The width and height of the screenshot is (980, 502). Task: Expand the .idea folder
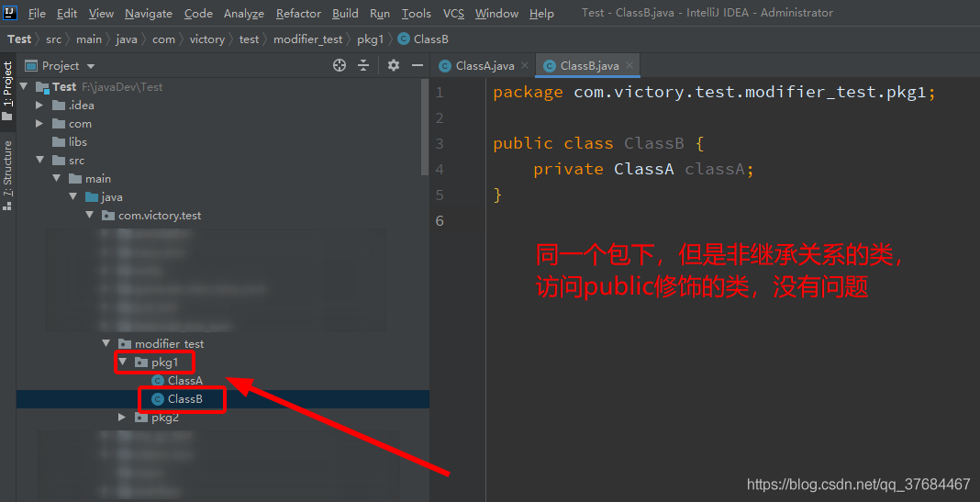(39, 105)
